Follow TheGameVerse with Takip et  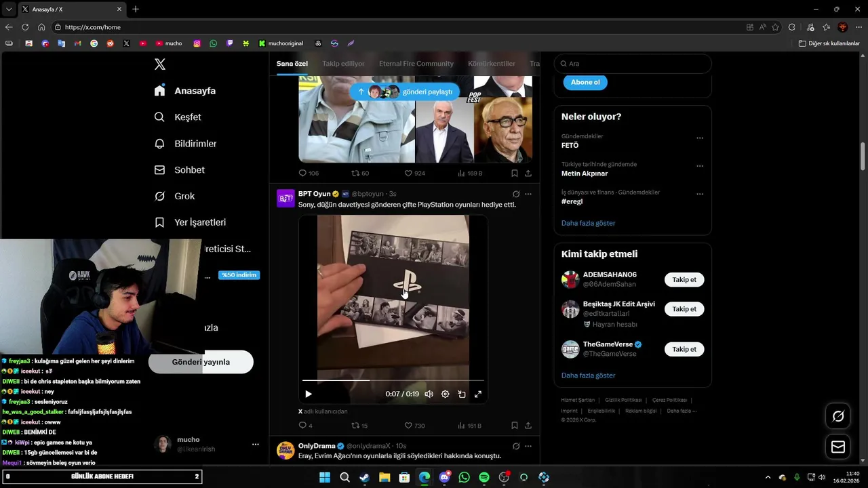(684, 349)
